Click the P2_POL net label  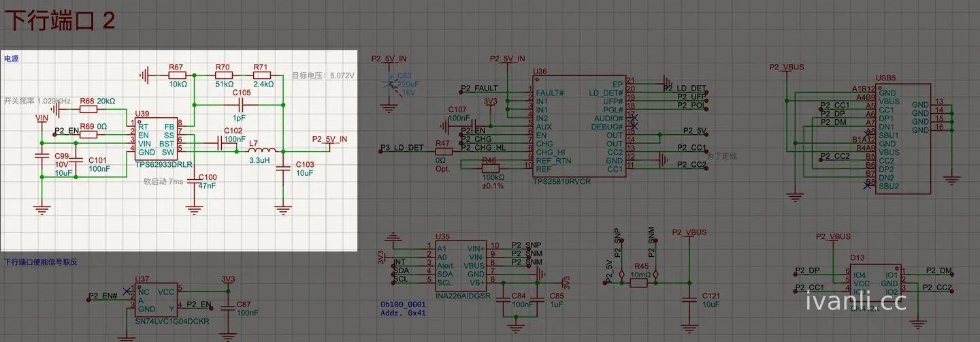[692, 106]
